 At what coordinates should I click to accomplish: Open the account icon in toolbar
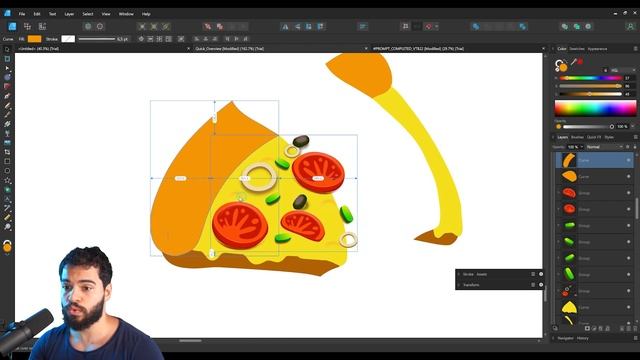tap(630, 27)
